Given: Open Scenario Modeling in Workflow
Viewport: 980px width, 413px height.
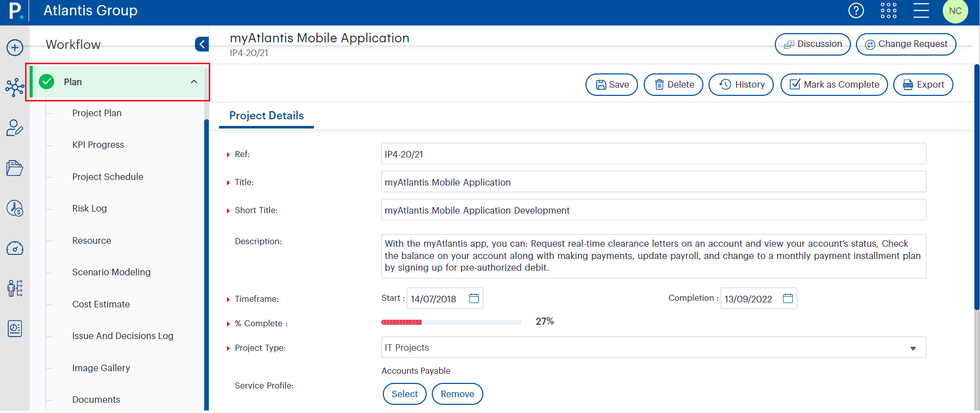Looking at the screenshot, I should (111, 272).
